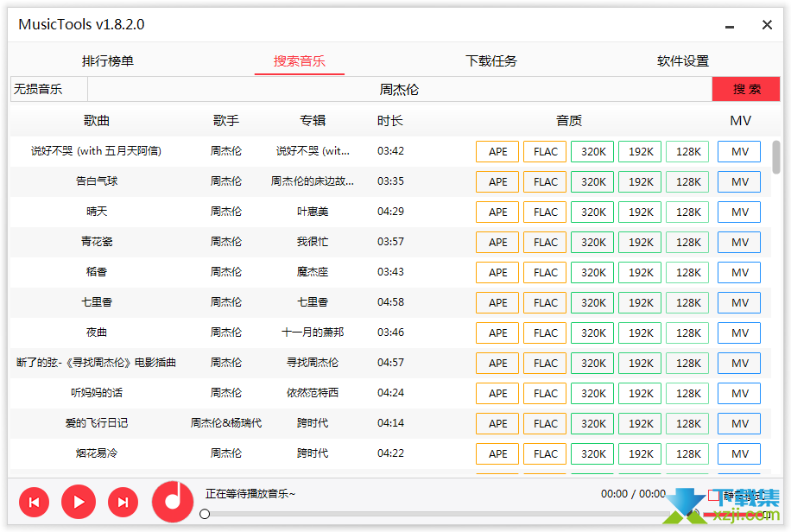
Task: Click the playback progress slider handle
Action: point(205,514)
